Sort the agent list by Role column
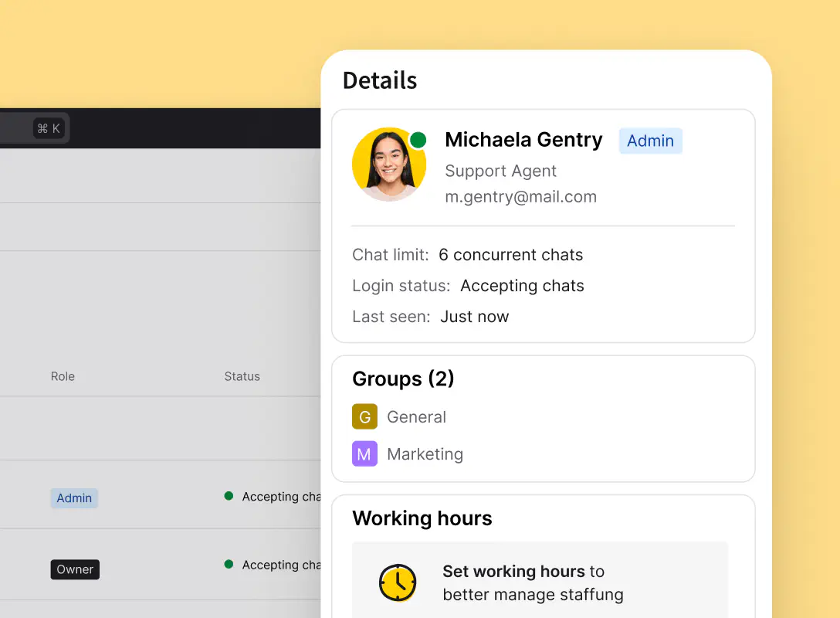Image resolution: width=840 pixels, height=618 pixels. tap(63, 376)
